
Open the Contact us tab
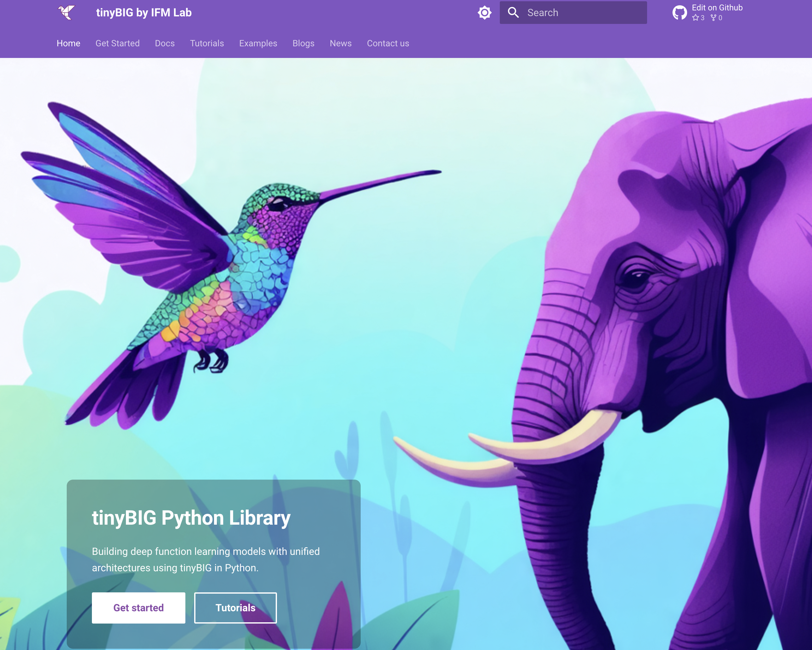[388, 43]
